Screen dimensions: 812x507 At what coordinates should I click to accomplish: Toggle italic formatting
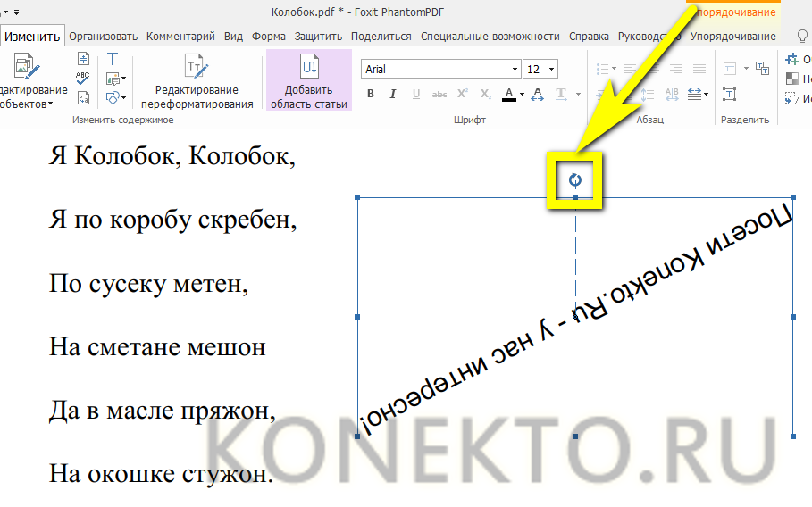(x=393, y=94)
